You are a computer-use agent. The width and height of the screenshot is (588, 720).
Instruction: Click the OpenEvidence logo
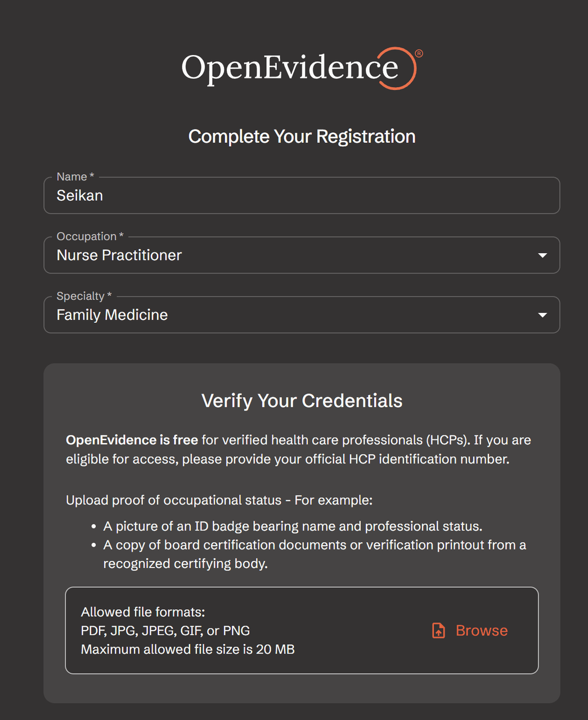(x=302, y=68)
